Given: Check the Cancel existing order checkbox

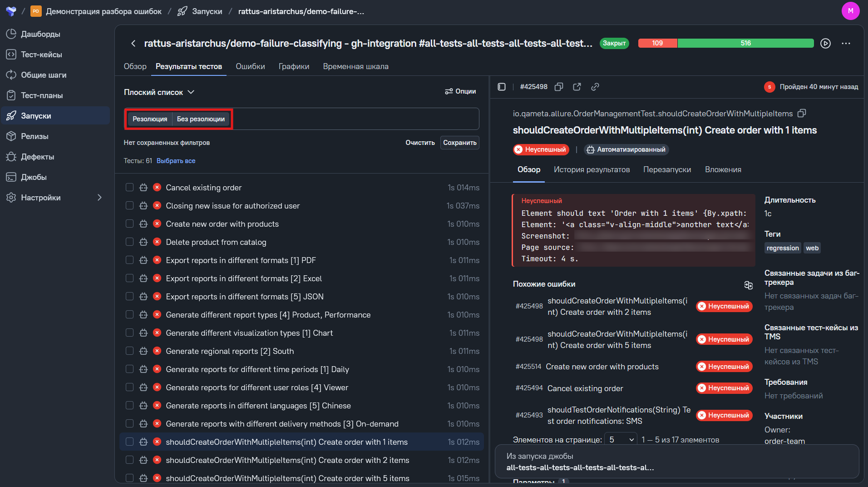Looking at the screenshot, I should tap(129, 187).
